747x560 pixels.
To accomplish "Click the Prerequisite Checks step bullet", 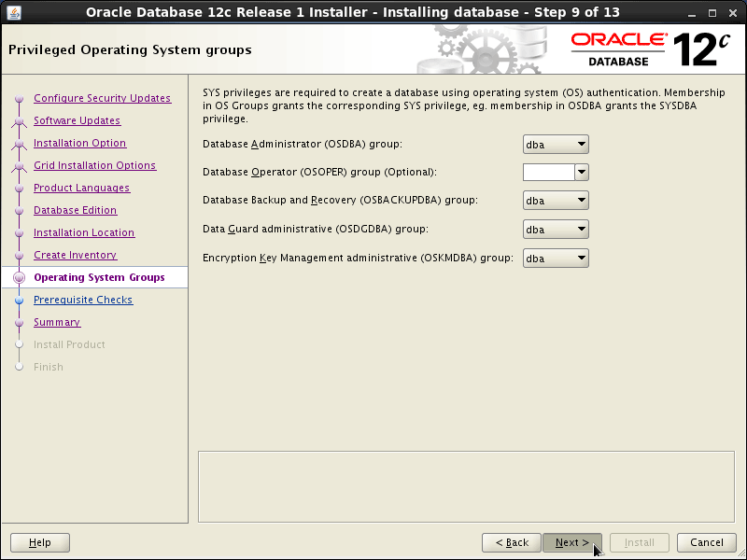I will coord(19,300).
